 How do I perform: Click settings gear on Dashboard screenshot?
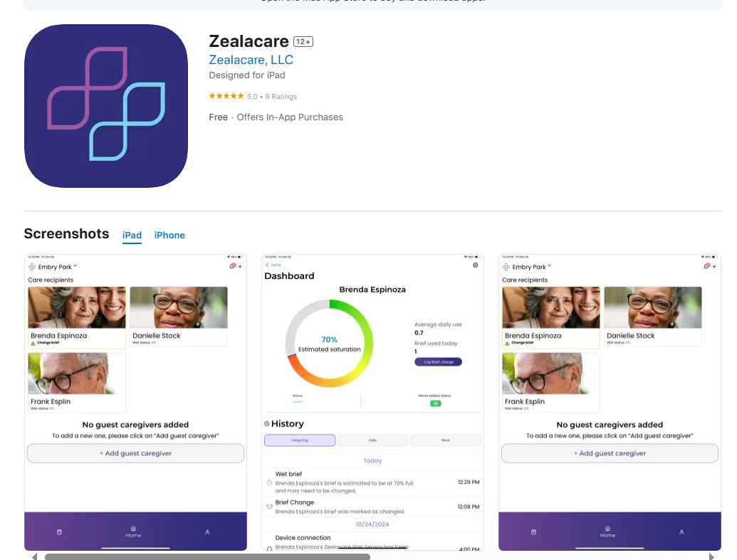[x=475, y=265]
